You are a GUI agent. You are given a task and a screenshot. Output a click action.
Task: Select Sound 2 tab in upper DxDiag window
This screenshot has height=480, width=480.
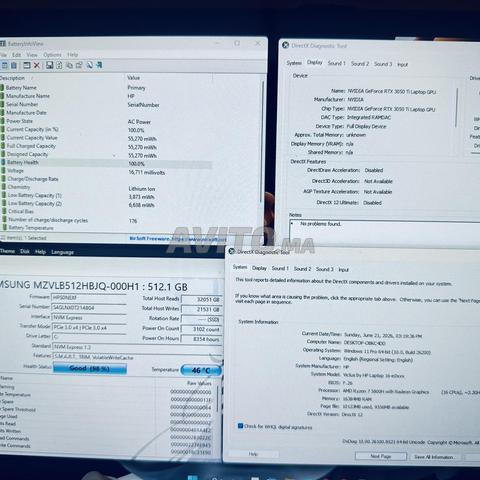(360, 64)
